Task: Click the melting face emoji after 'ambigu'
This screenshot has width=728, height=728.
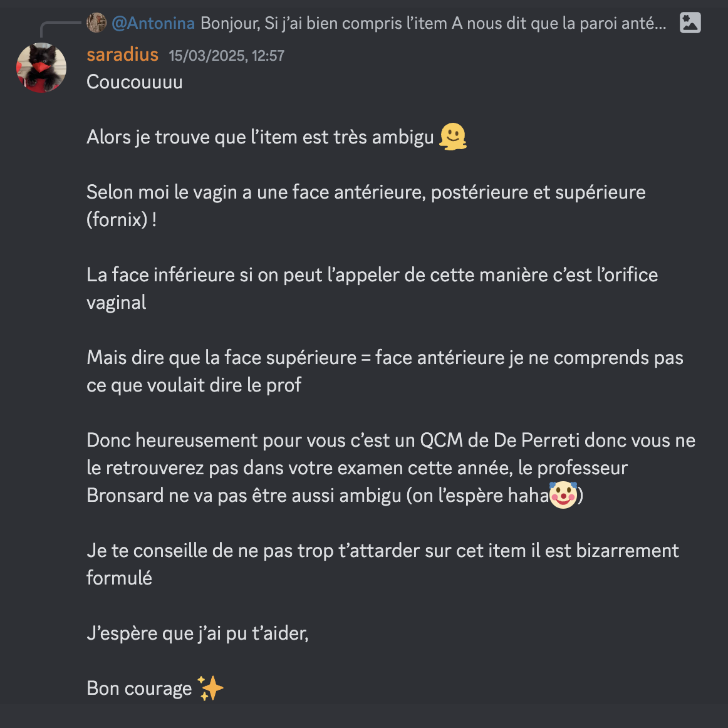Action: [453, 137]
